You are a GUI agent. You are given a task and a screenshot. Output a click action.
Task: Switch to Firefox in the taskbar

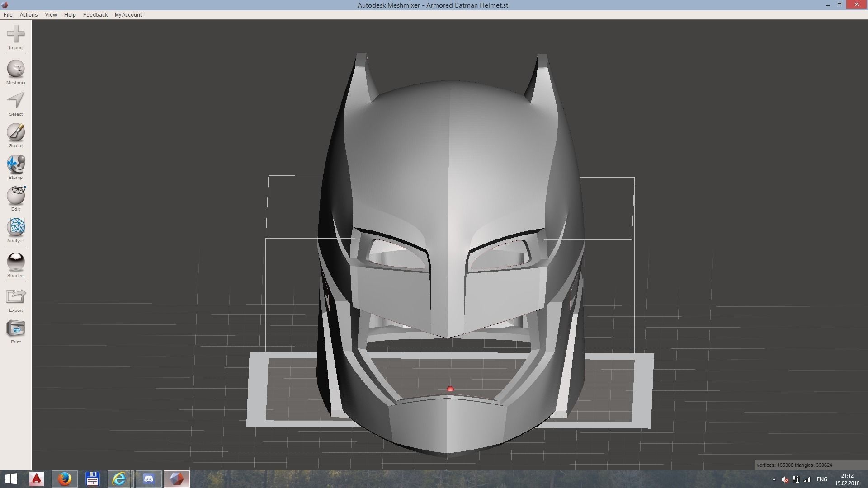(64, 479)
